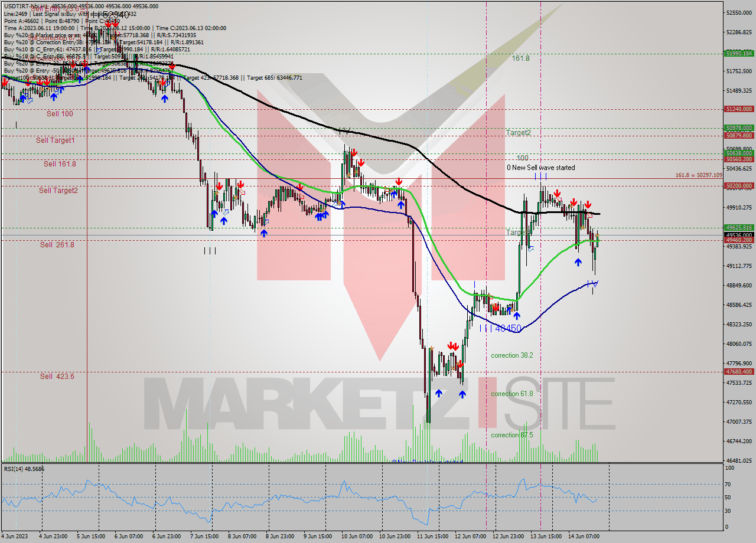Image resolution: width=756 pixels, height=543 pixels.
Task: Click the '12 Jun 23:00' time label
Action: pyautogui.click(x=509, y=537)
